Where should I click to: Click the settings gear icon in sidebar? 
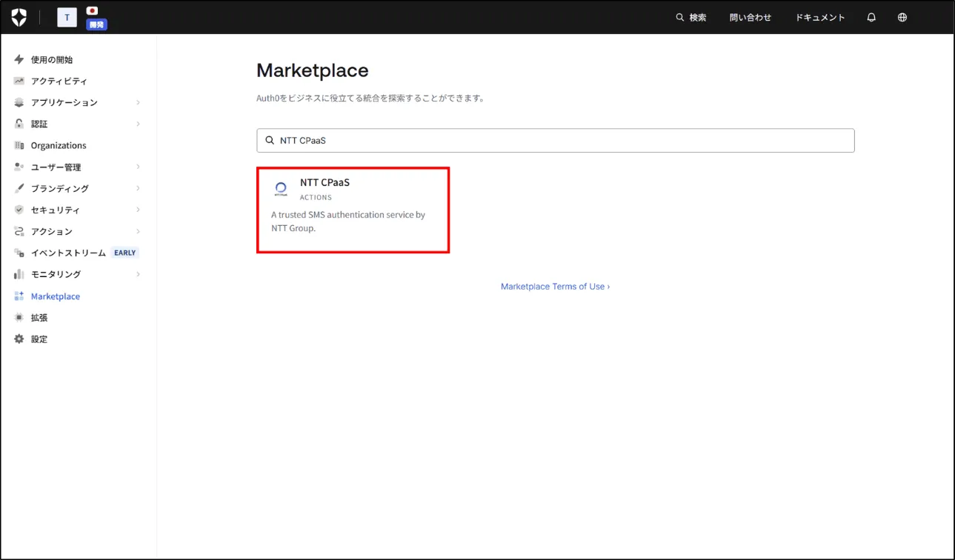click(x=19, y=339)
